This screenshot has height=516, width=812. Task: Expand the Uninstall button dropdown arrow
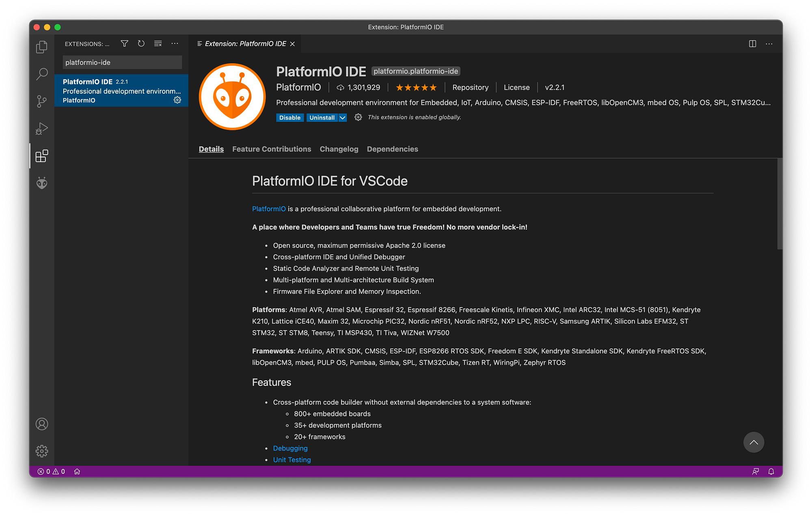tap(343, 118)
